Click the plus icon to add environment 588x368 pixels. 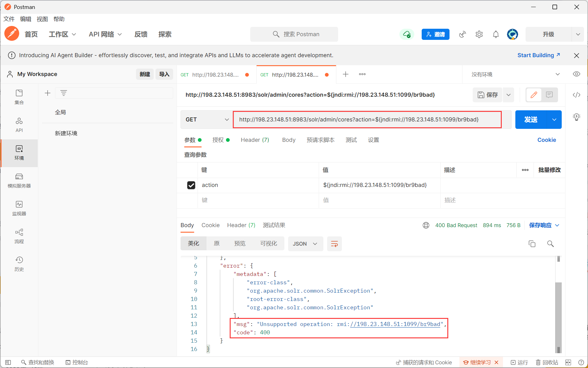click(48, 93)
